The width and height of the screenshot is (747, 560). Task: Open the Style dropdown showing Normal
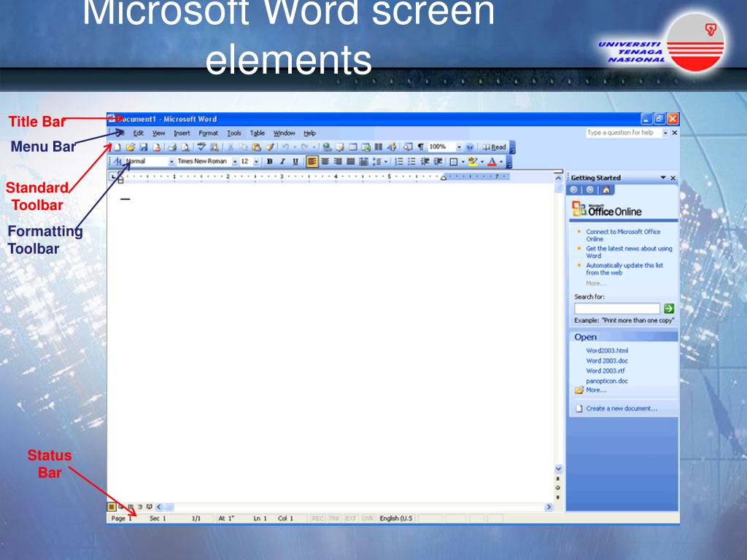pos(171,162)
